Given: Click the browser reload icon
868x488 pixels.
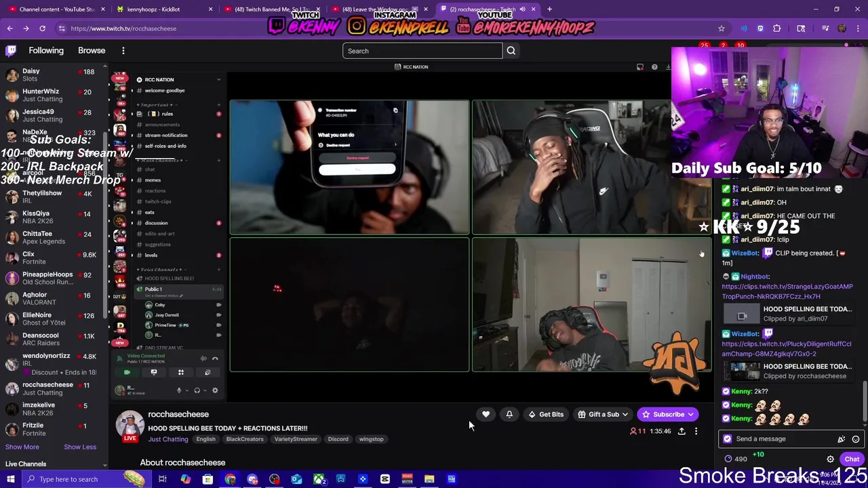Looking at the screenshot, I should (42, 28).
